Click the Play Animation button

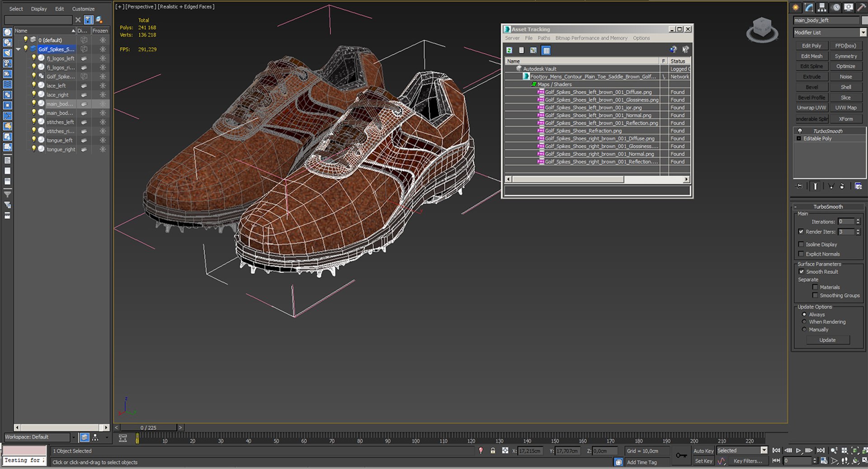(798, 450)
